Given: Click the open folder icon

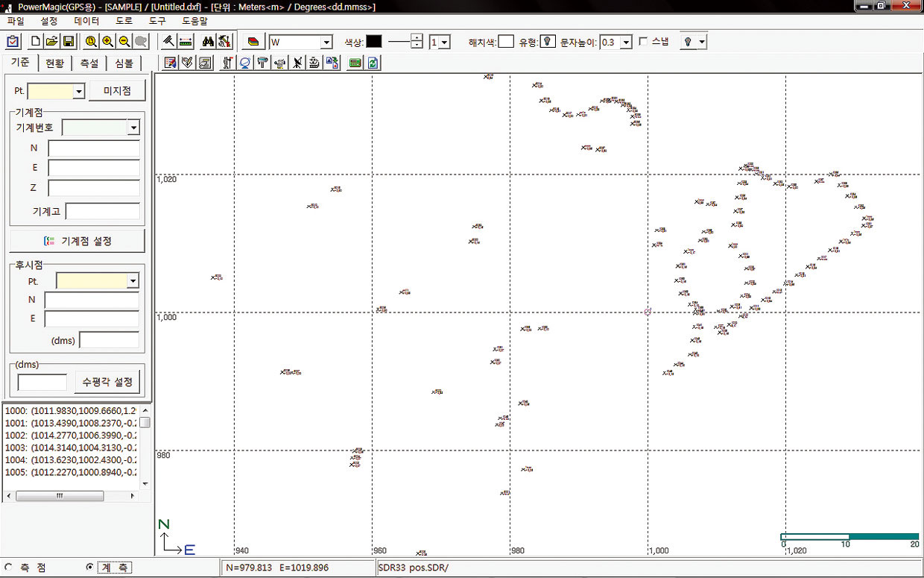Looking at the screenshot, I should click(51, 43).
